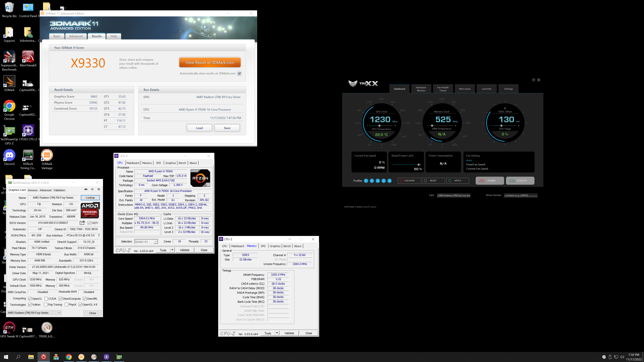
Task: Select TRIXX profile 2
Action: coord(372,181)
